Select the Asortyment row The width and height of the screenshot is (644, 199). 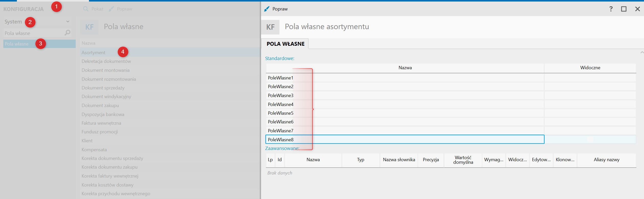pos(170,52)
